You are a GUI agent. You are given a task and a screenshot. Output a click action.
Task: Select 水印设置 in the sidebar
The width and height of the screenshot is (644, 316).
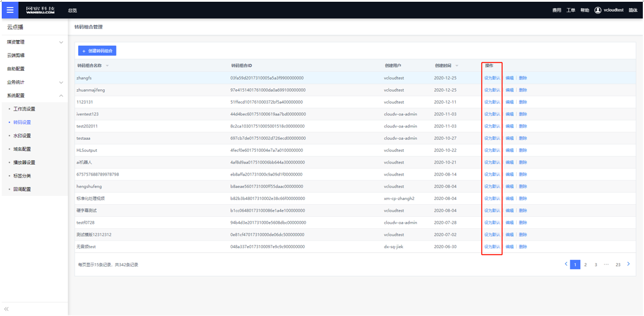click(22, 136)
